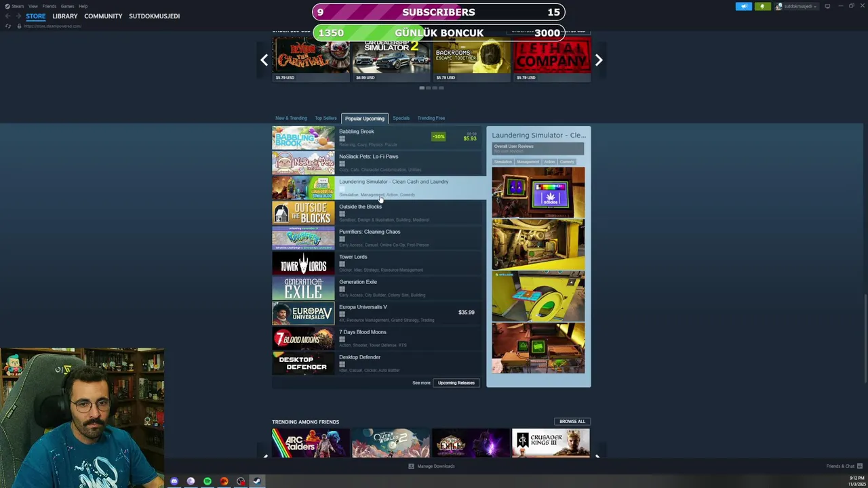The image size is (868, 488).
Task: Click the ARC Raiders thumbnail
Action: (311, 443)
